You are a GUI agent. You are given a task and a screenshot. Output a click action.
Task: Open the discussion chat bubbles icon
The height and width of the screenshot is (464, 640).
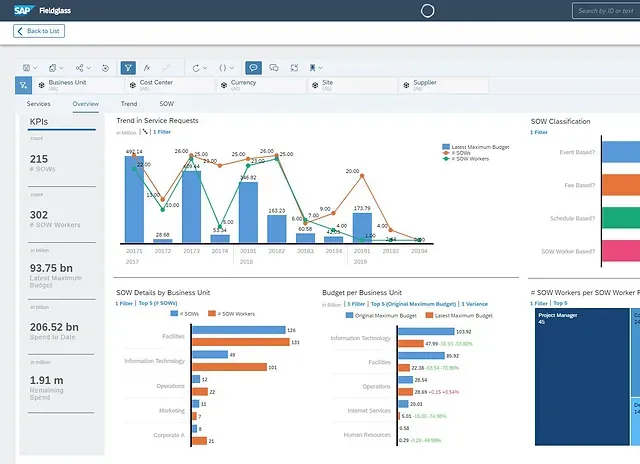coord(274,68)
